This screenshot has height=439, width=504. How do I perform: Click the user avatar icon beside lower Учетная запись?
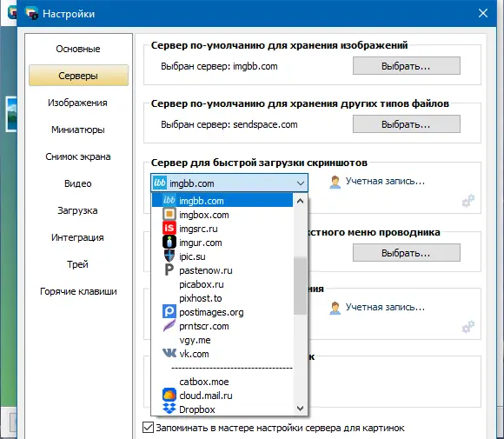click(x=335, y=309)
